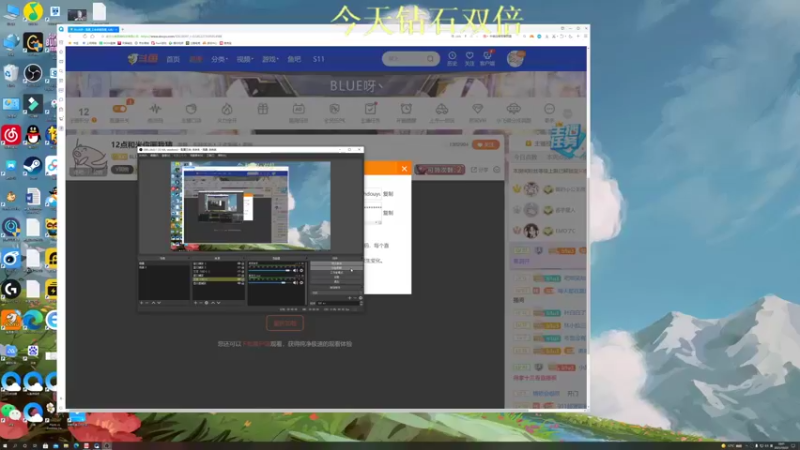Close the orange-header dialog with the X
The width and height of the screenshot is (800, 450).
coord(404,168)
